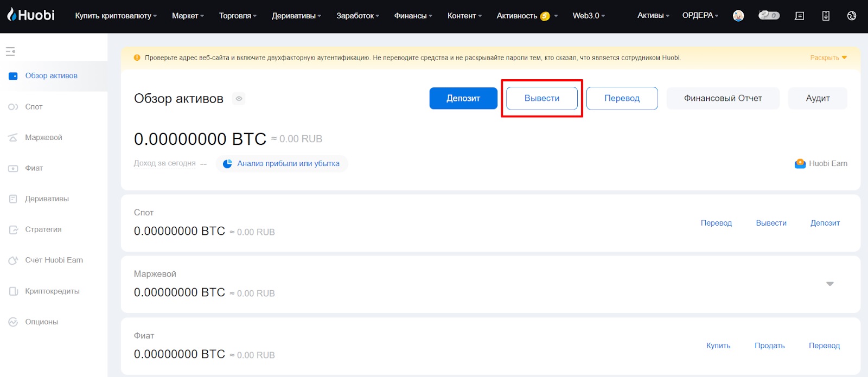Click the Huobi Earn icon
868x377 pixels.
pos(800,163)
